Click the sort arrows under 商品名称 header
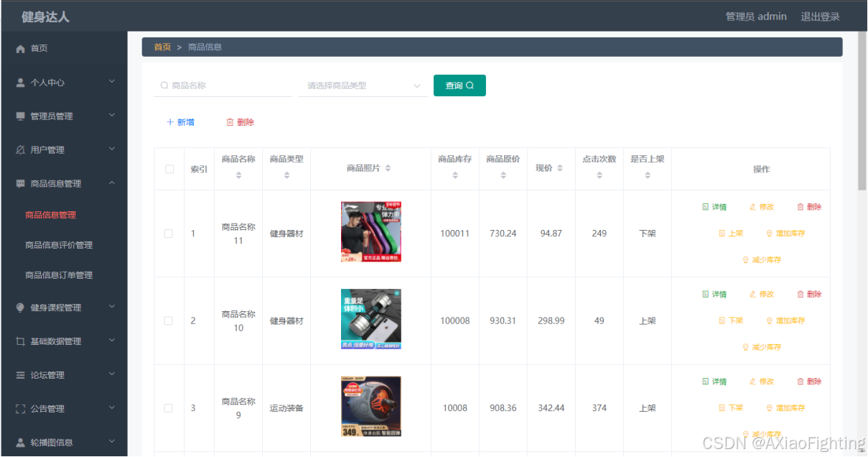868x457 pixels. coord(238,175)
